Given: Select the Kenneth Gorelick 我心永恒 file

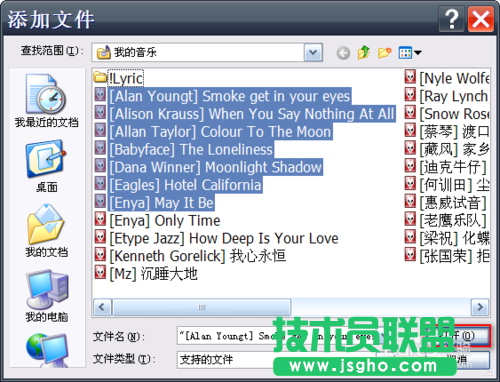Looking at the screenshot, I should click(x=190, y=256).
